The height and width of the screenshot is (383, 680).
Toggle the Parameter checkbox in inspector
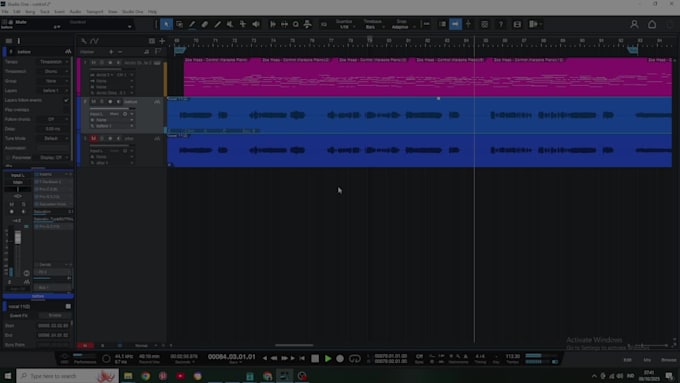[x=7, y=157]
